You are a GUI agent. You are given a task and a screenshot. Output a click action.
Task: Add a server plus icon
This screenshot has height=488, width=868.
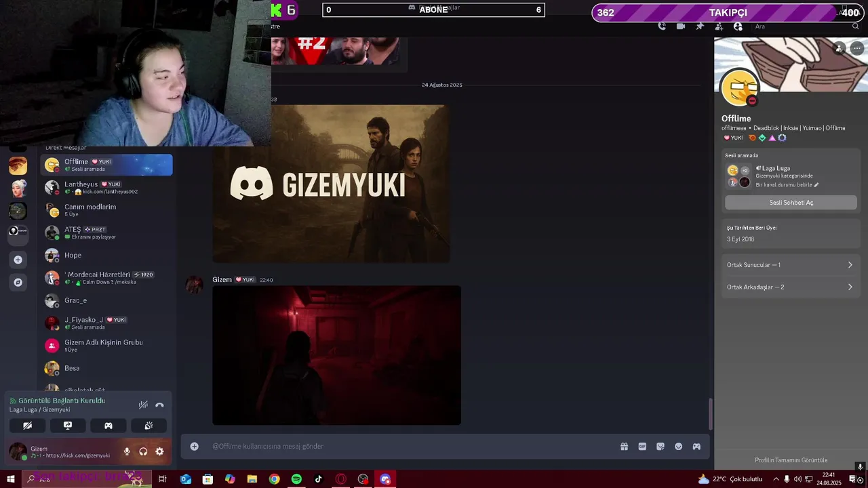coord(18,260)
